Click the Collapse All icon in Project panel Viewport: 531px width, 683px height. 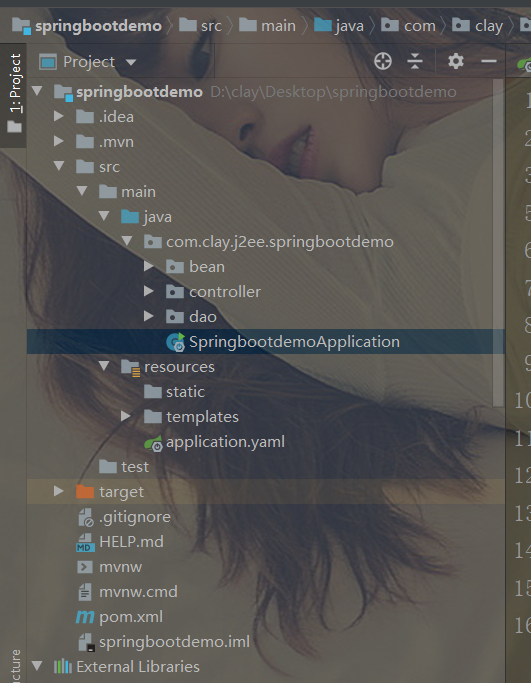pos(415,61)
